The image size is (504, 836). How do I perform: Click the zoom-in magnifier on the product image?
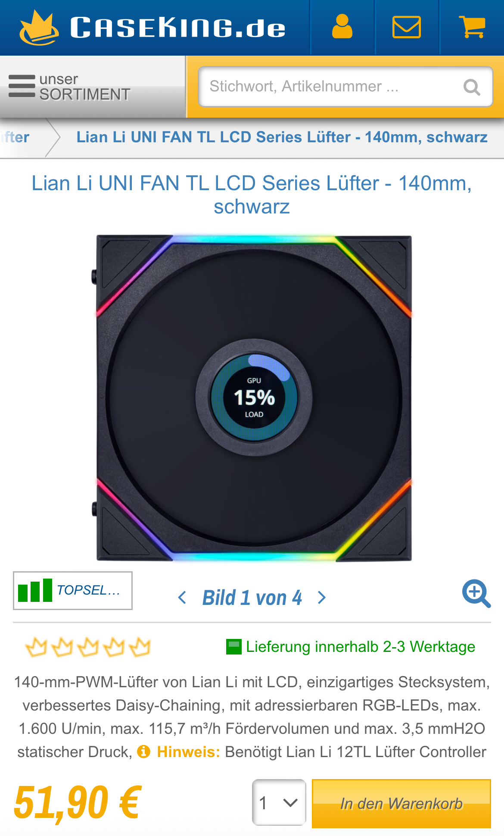coord(476,593)
